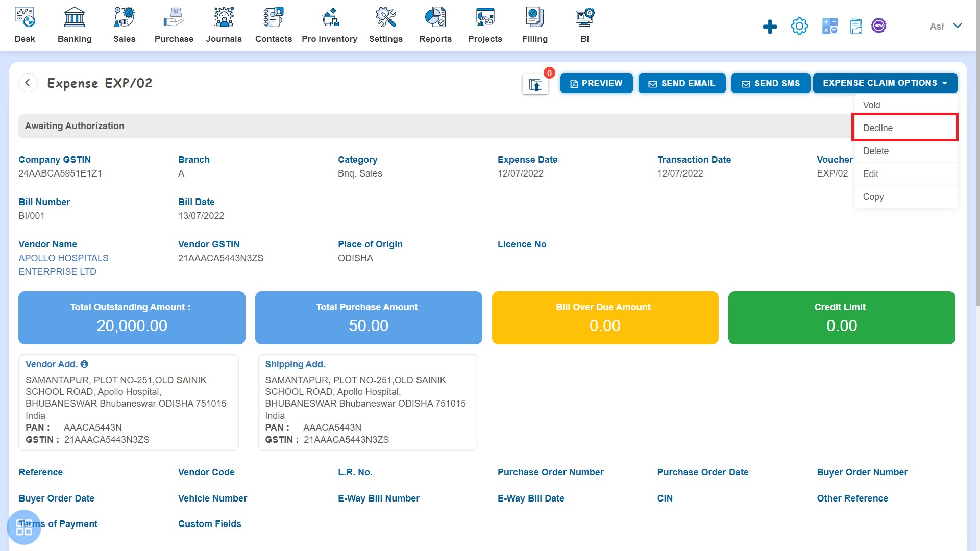
Task: Open the floating grid menu icon
Action: pos(24,527)
